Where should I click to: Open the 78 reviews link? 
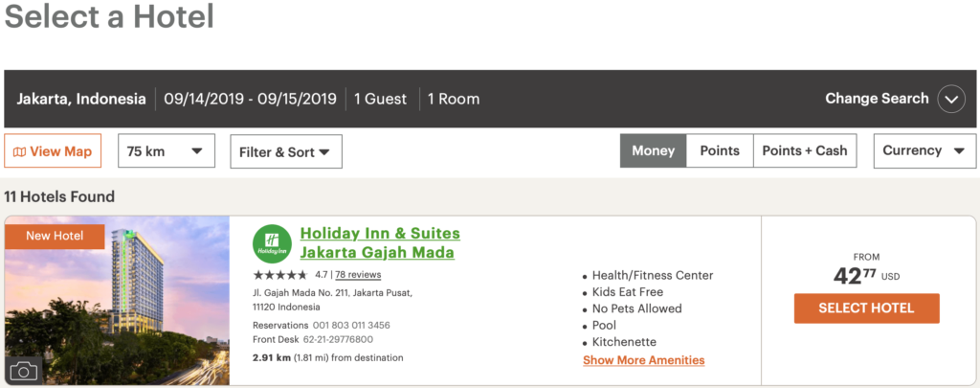click(x=358, y=275)
